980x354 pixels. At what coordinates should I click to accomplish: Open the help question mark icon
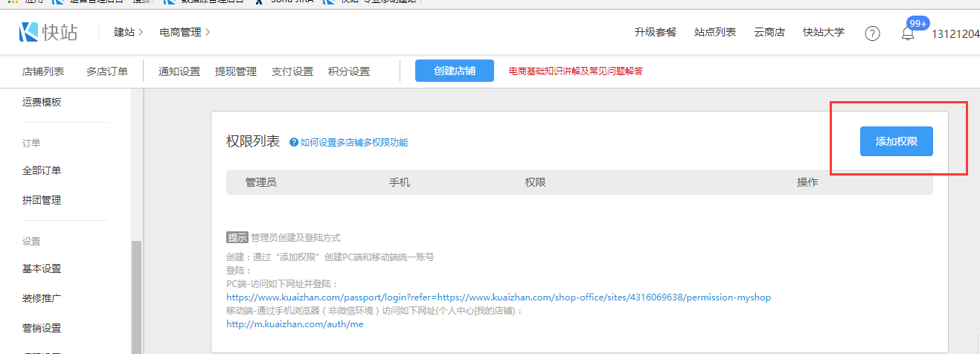click(x=872, y=33)
